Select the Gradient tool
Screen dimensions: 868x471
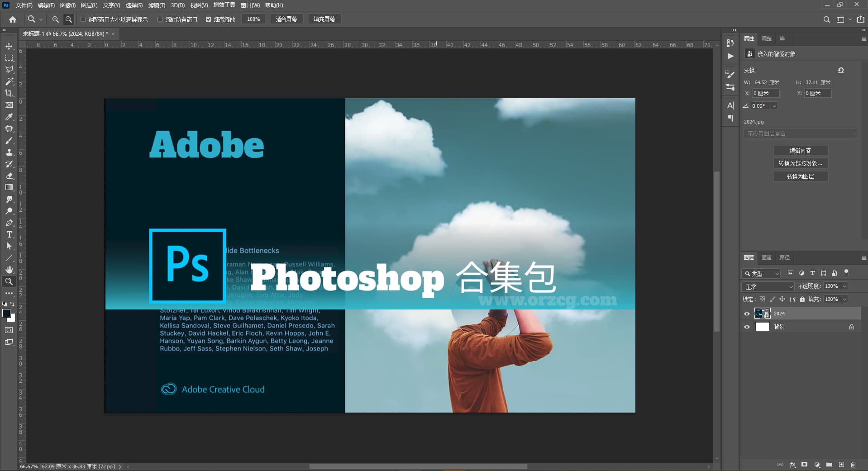9,187
